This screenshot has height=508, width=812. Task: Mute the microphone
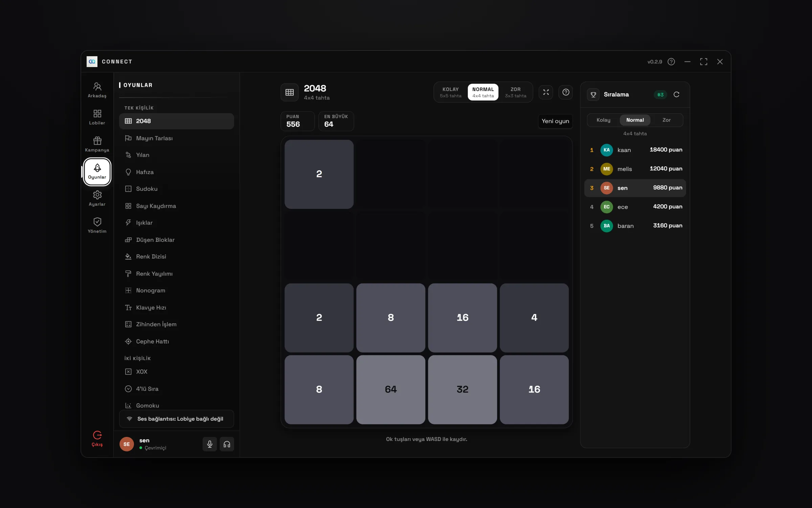pyautogui.click(x=210, y=444)
